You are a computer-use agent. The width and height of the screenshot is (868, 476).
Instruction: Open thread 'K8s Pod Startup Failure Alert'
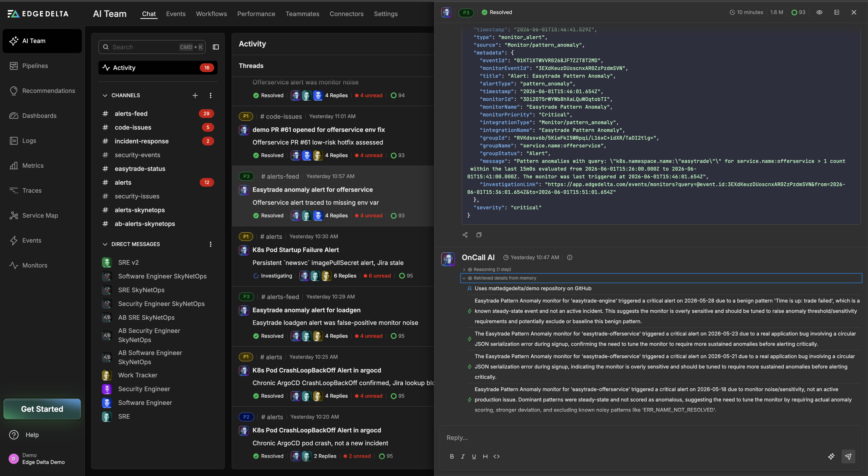(x=296, y=250)
